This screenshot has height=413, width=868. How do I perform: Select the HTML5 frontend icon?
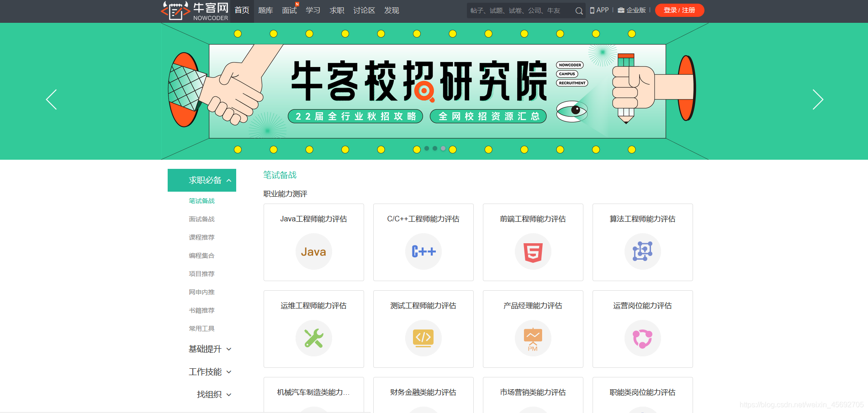(x=533, y=251)
